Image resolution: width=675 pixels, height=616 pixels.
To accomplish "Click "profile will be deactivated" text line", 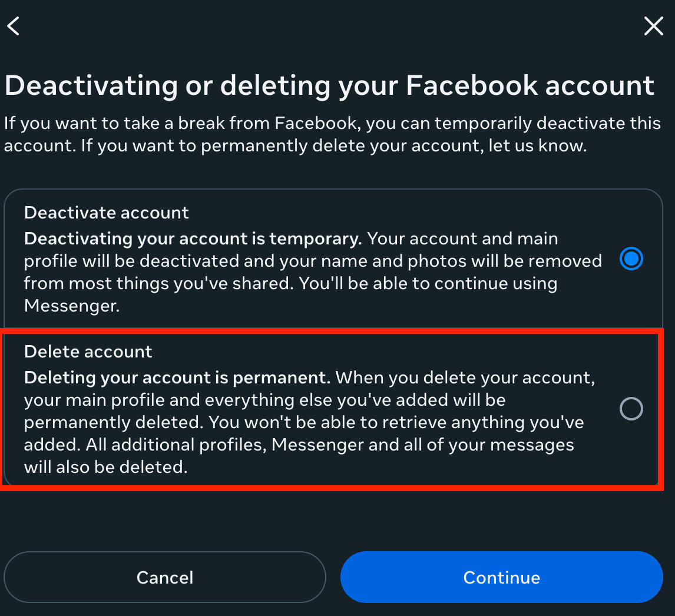I will pyautogui.click(x=148, y=261).
